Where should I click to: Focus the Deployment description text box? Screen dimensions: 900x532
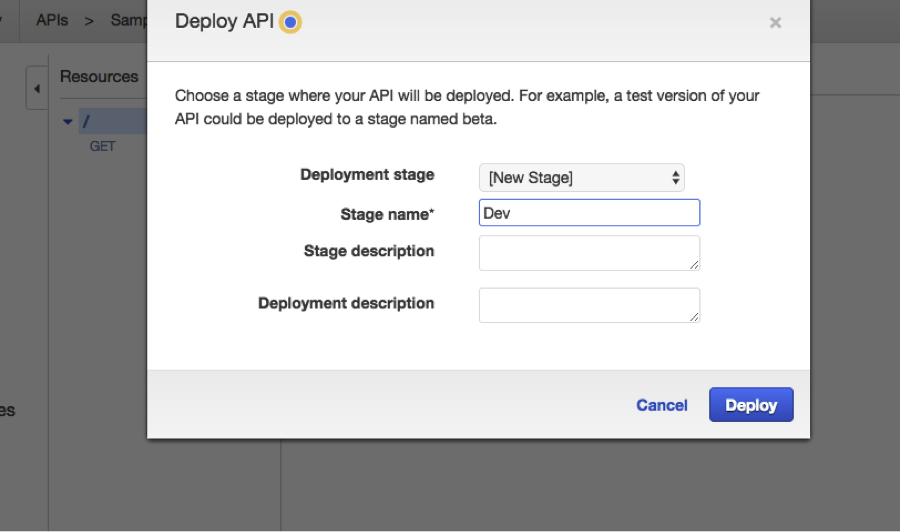(589, 305)
